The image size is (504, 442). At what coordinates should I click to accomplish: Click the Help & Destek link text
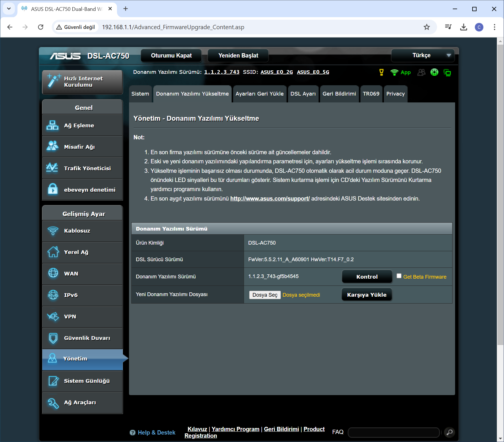point(156,433)
